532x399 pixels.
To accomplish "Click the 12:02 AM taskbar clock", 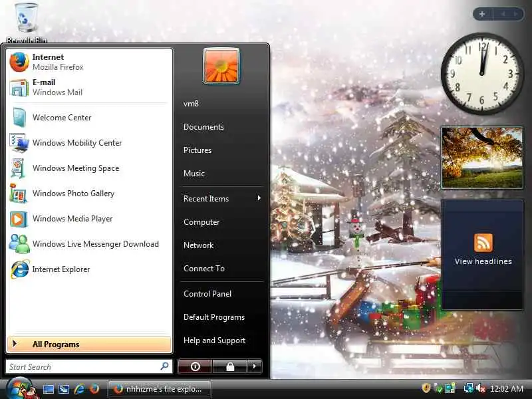I will (x=507, y=388).
